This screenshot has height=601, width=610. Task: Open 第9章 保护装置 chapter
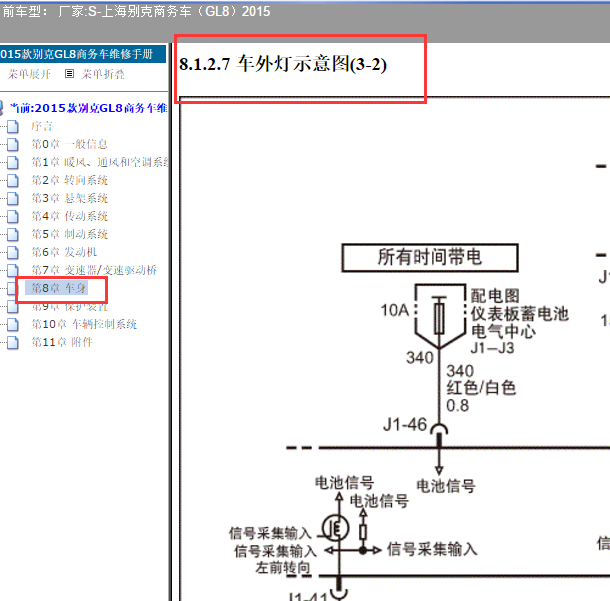click(x=69, y=307)
